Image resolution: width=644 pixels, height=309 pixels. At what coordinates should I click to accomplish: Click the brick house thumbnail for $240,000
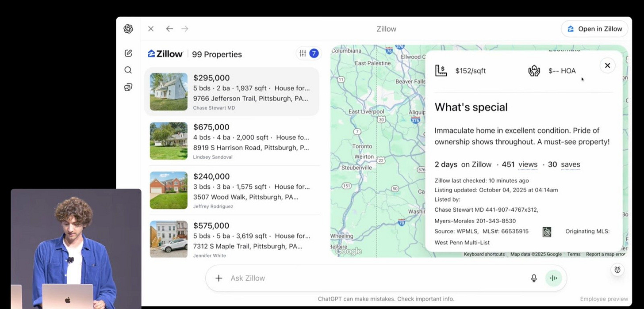click(169, 190)
